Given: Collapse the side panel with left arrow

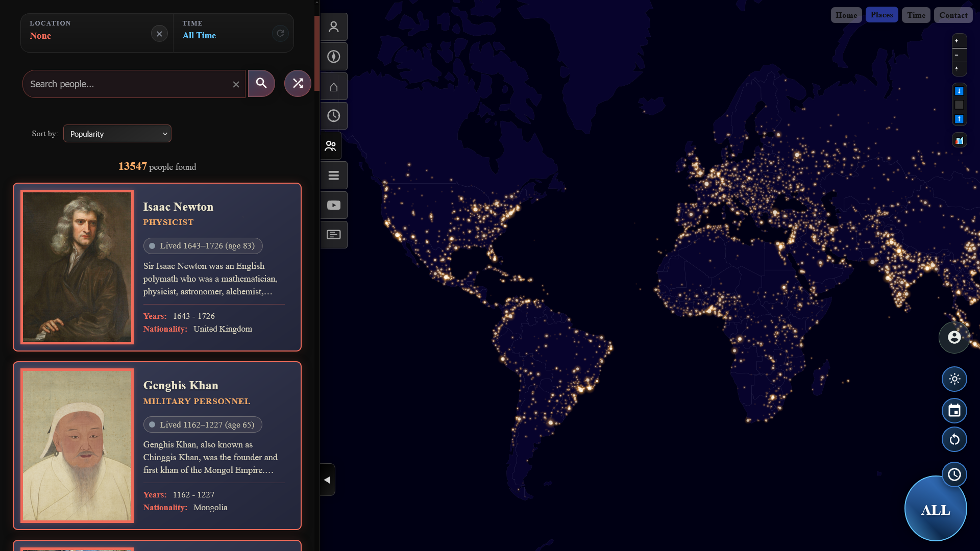Looking at the screenshot, I should click(x=327, y=480).
